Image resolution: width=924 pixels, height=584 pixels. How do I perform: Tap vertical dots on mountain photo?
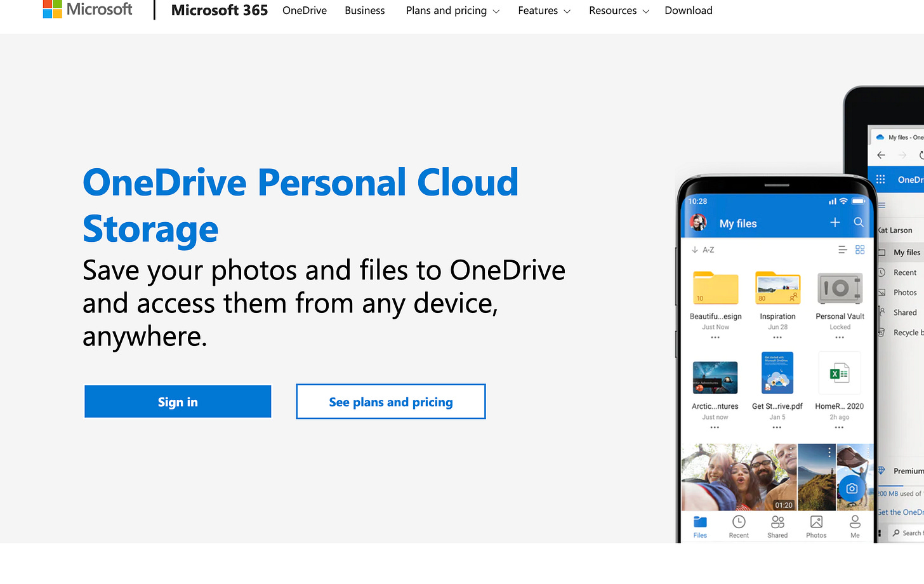[x=829, y=453]
